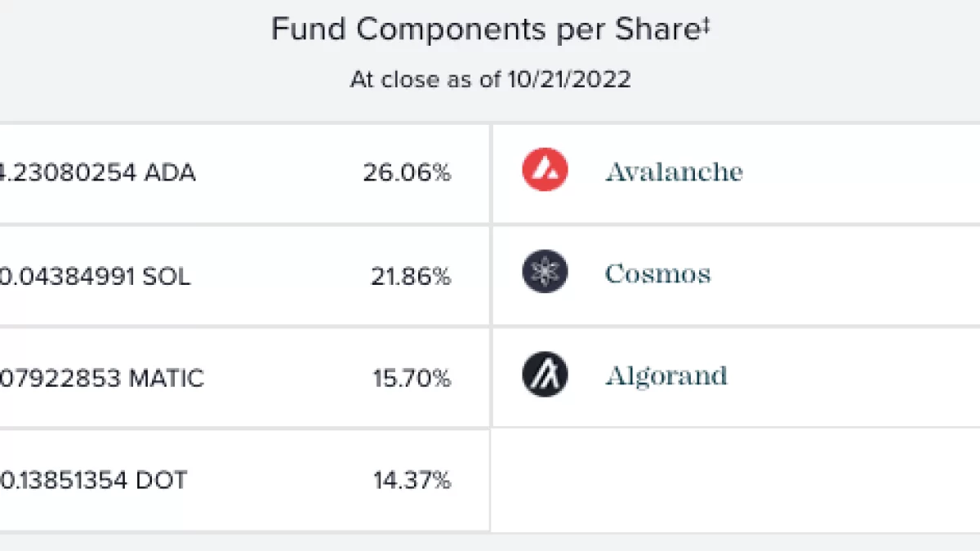Click the black Algorand logo icon
Image resolution: width=980 pixels, height=551 pixels.
545,375
